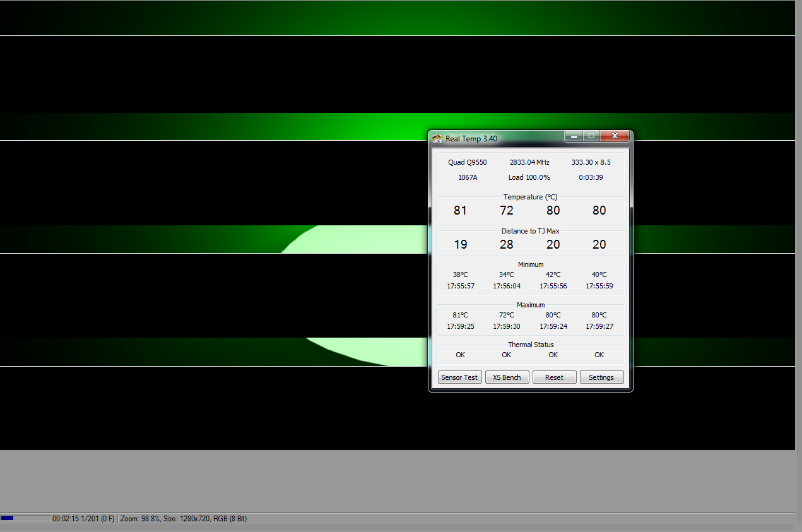Click maximum timestamp 17:59:30

tap(507, 326)
